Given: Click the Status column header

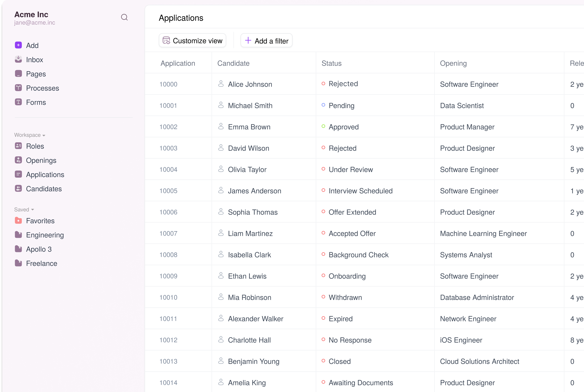Looking at the screenshot, I should pos(331,63).
